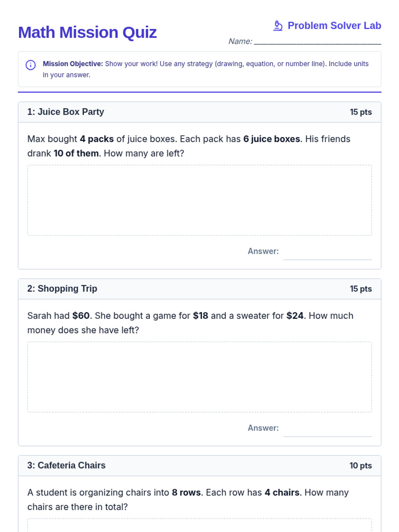Click the Shopping Trip question text

tap(190, 323)
